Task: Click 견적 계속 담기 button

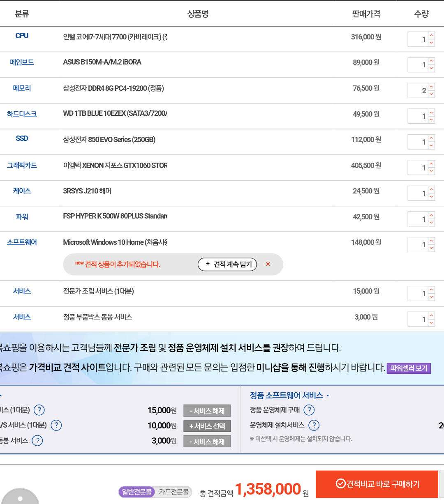Action: [x=227, y=265]
